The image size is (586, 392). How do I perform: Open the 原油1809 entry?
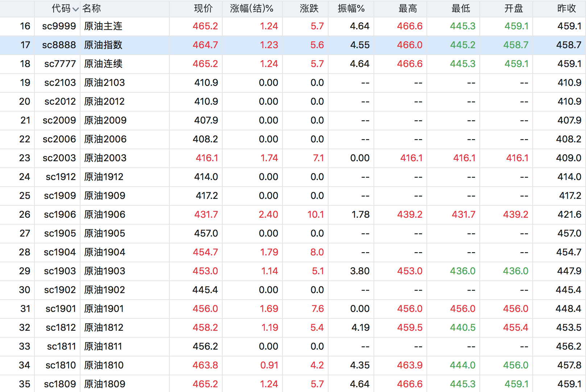coord(105,384)
